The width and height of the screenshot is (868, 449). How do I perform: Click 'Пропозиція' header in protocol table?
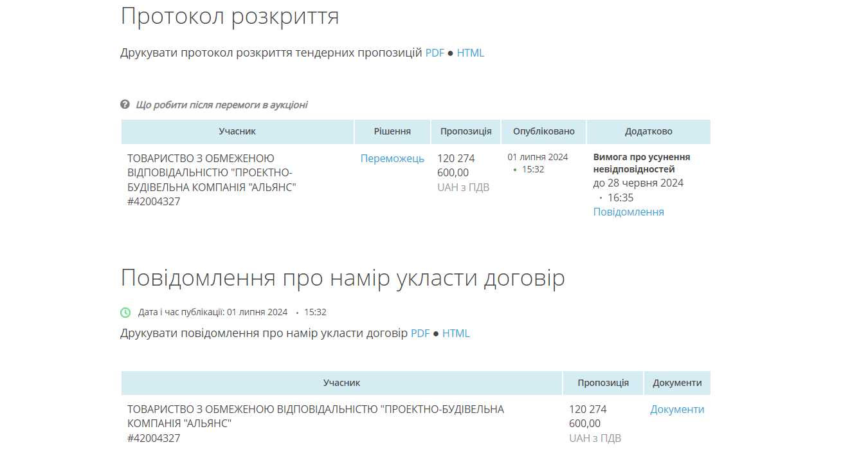coord(466,131)
